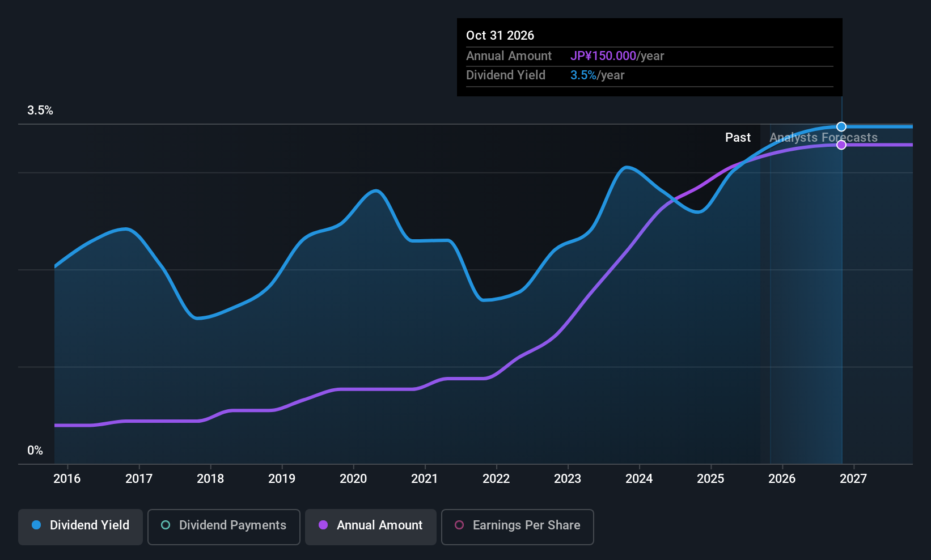Click the Past section label
931x560 pixels.
(x=738, y=138)
